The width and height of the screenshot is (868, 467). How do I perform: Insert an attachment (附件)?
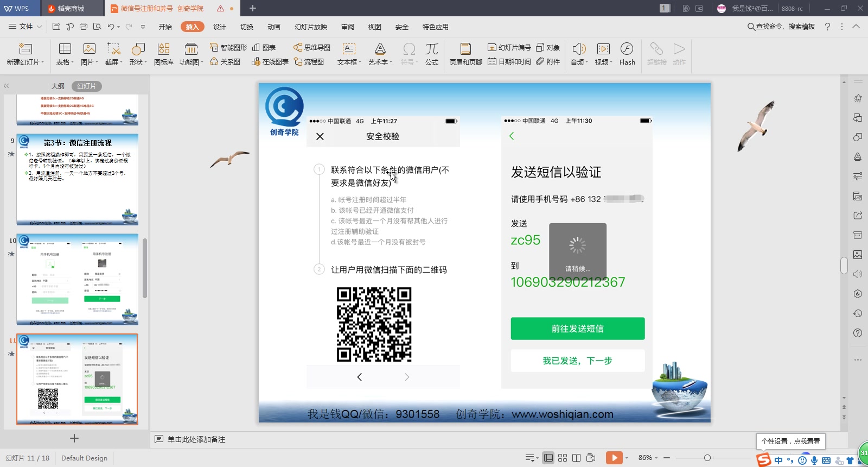tap(548, 62)
